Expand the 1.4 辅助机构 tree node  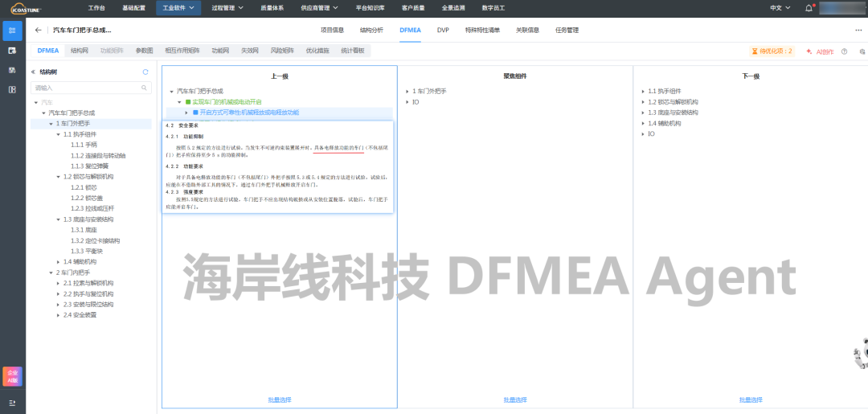click(x=59, y=261)
